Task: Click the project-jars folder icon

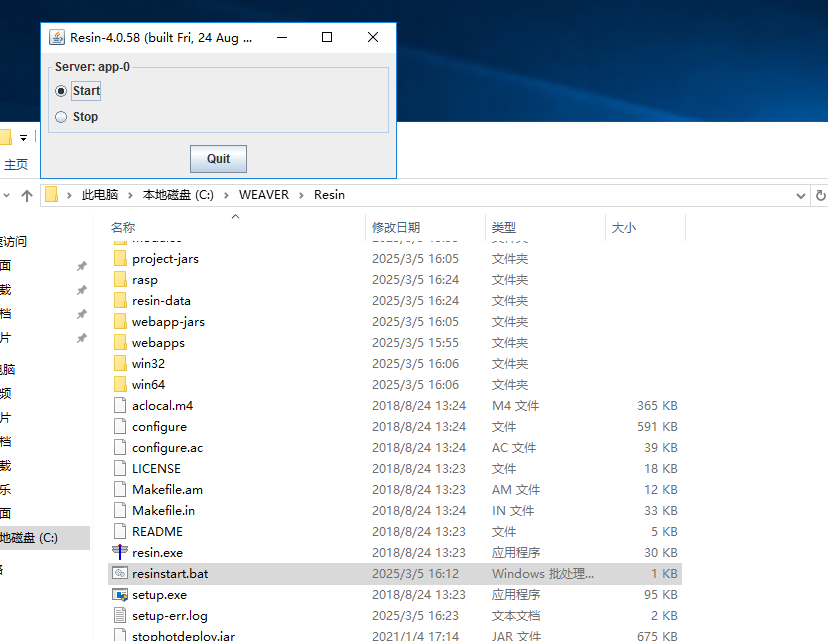Action: (120, 258)
